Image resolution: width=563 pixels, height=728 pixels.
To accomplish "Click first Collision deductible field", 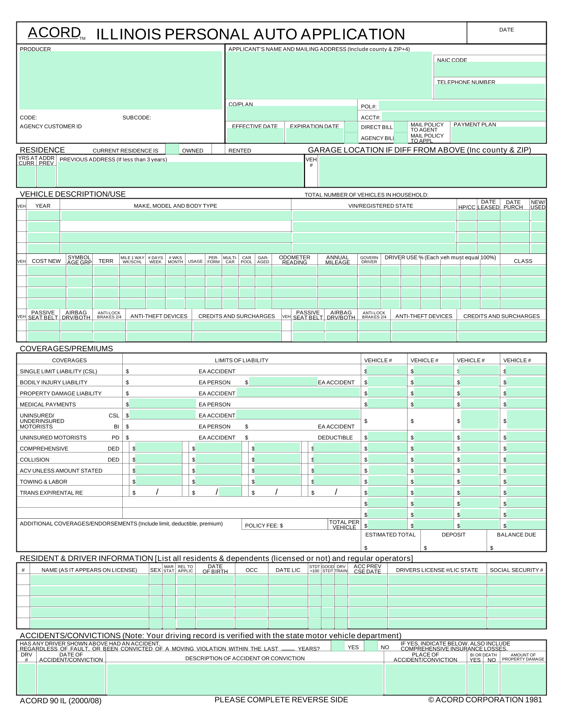I will point(158,459).
